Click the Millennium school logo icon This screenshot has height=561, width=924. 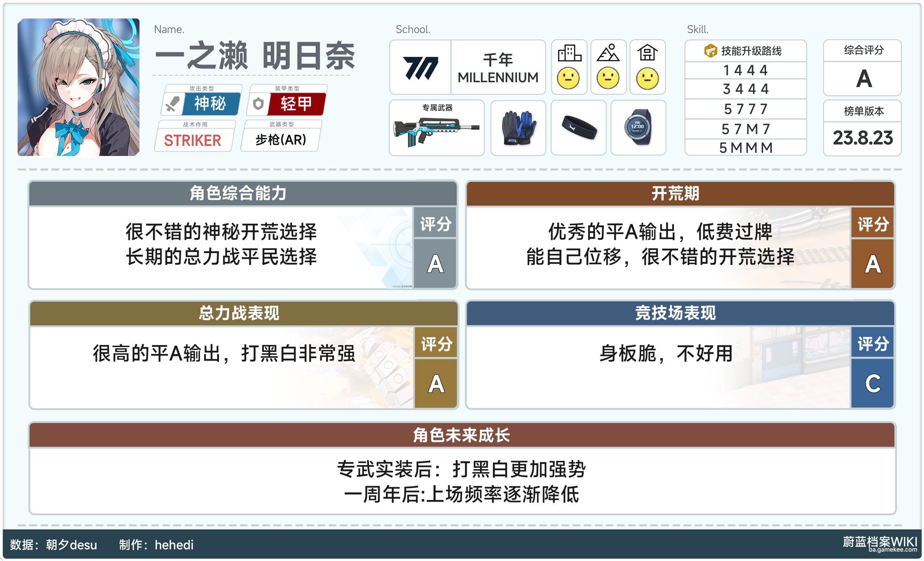(x=420, y=68)
